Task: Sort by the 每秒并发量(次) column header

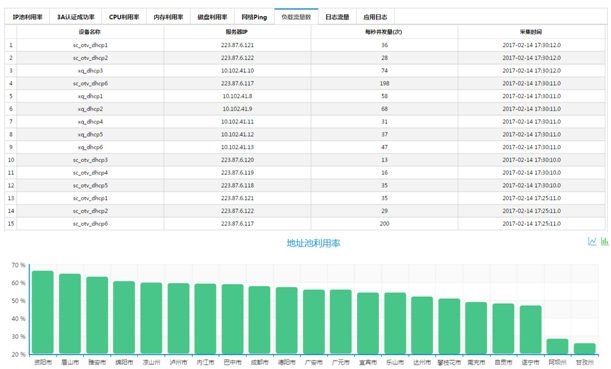Action: coord(384,32)
